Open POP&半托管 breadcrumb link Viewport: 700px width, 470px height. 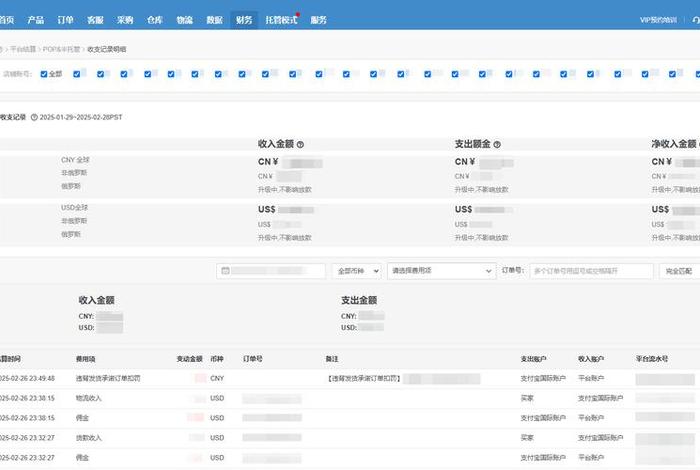pos(61,49)
